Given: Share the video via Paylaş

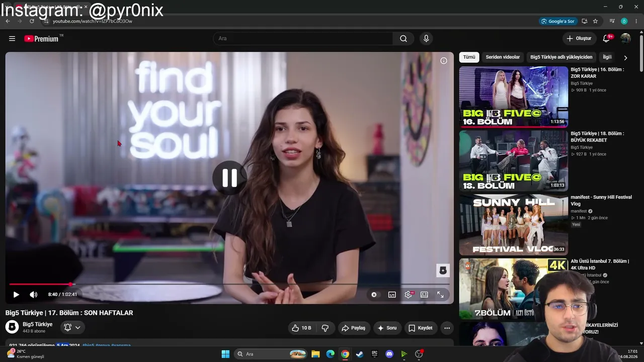Looking at the screenshot, I should 353,328.
